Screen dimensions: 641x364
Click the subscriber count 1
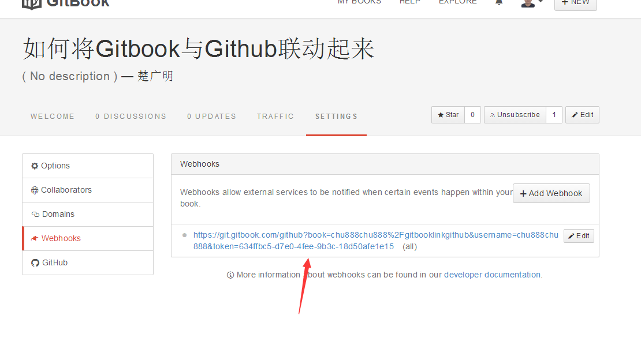(554, 115)
